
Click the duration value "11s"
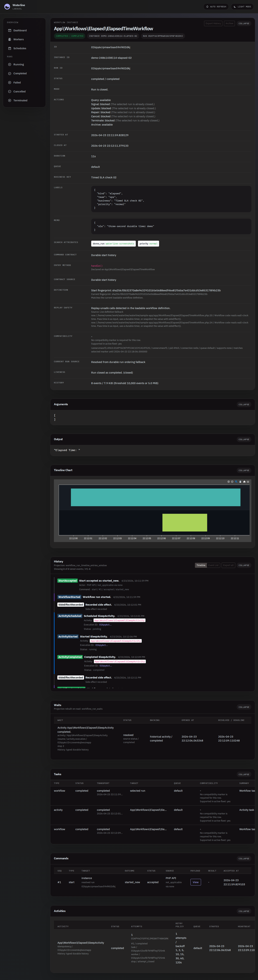[x=93, y=156]
